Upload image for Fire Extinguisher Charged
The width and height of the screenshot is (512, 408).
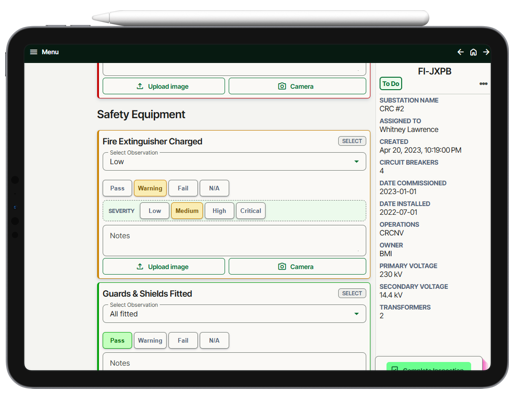[164, 267]
